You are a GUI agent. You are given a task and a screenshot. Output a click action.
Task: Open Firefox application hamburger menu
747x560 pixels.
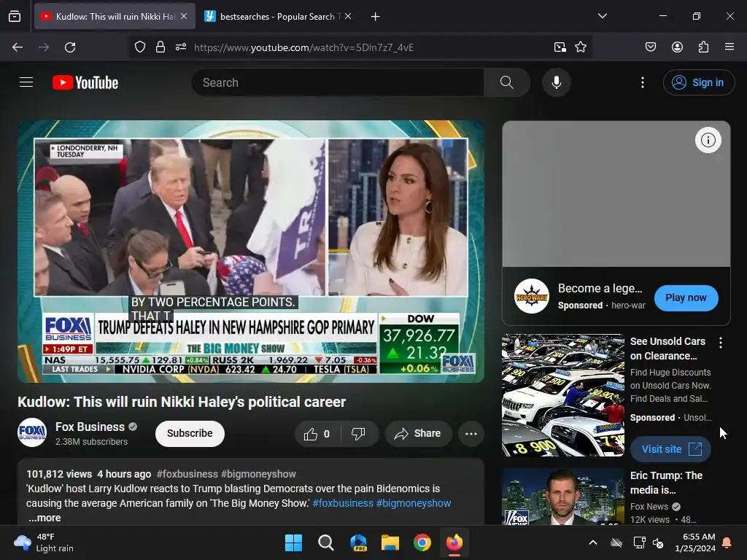pos(729,47)
